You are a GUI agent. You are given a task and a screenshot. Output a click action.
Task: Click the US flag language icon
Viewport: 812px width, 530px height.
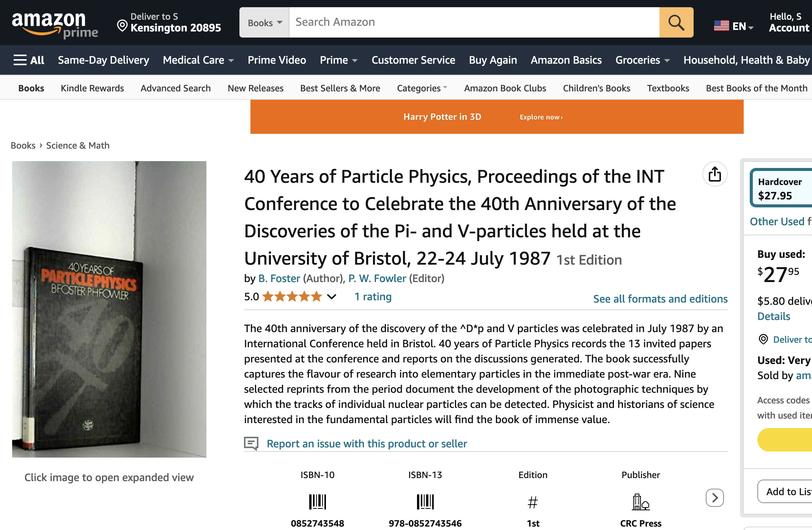(721, 26)
